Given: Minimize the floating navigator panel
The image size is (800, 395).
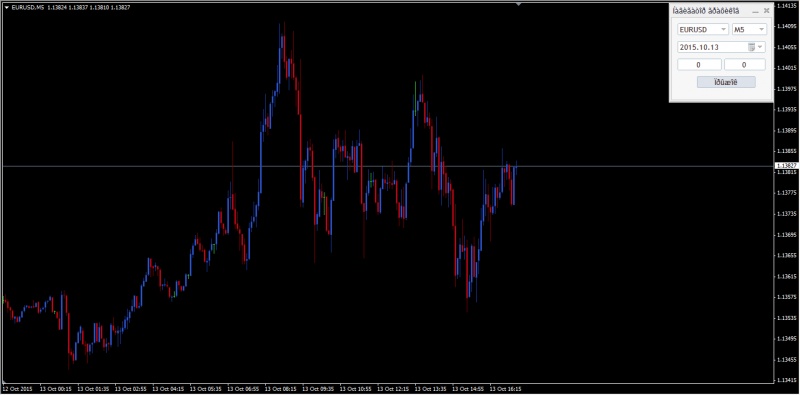Looking at the screenshot, I should 755,11.
